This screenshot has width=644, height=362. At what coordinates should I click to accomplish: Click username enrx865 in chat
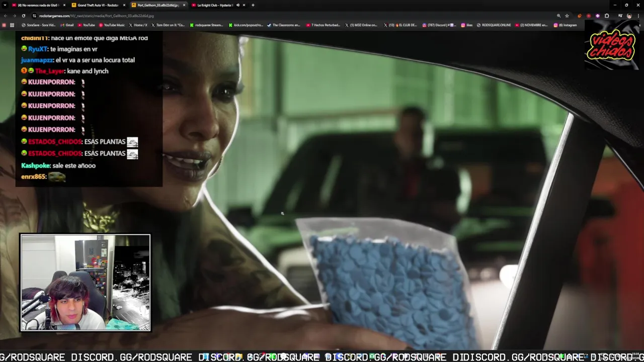tap(33, 177)
